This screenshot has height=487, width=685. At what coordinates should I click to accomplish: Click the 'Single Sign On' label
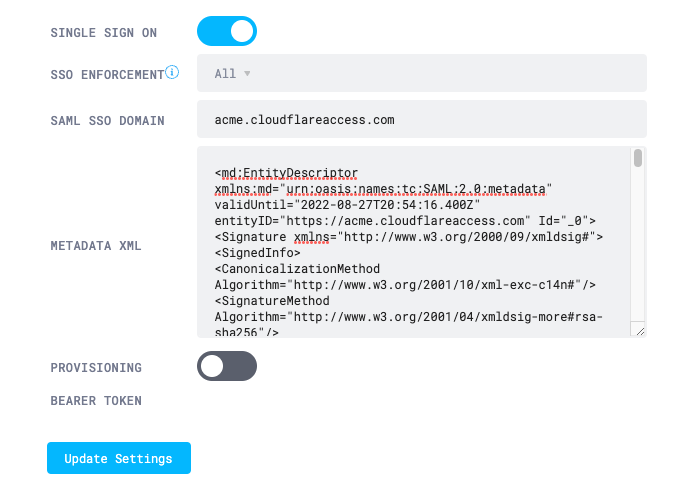[103, 33]
